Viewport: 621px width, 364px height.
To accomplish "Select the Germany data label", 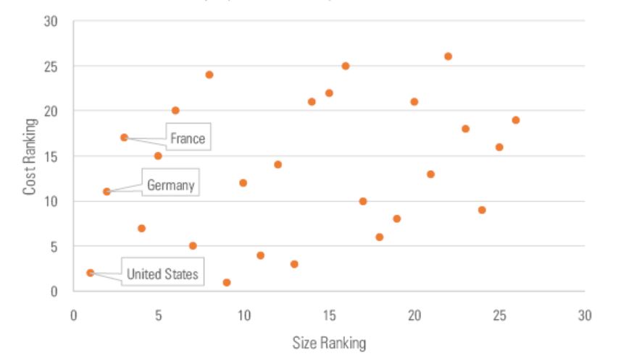I will click(x=171, y=185).
